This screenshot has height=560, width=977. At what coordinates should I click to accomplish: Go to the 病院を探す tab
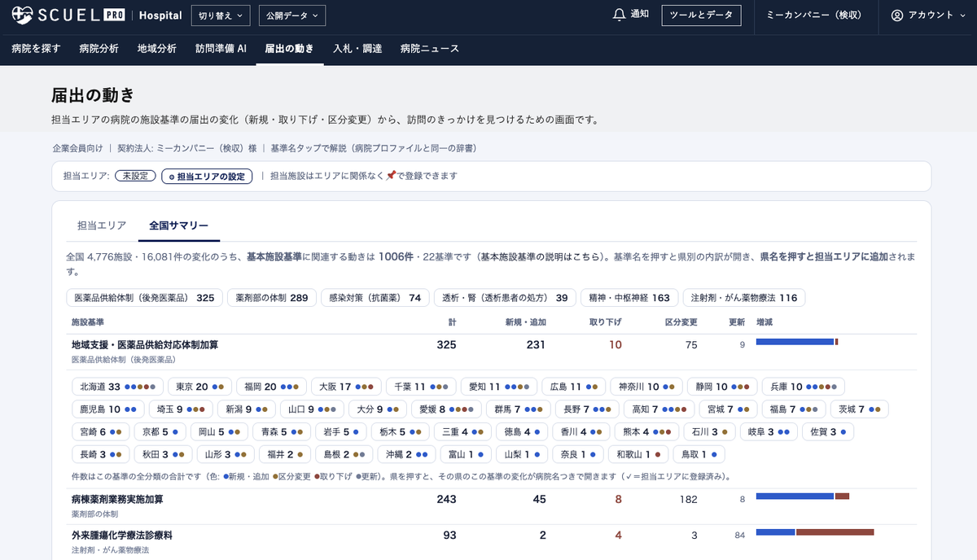[36, 49]
